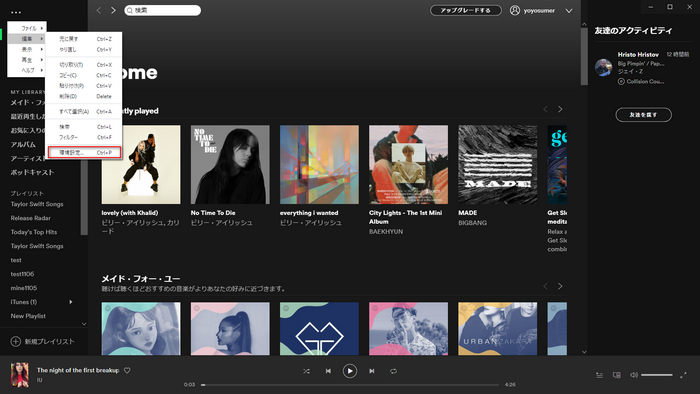Open the MADE BIGBANG album cover

coord(498,165)
